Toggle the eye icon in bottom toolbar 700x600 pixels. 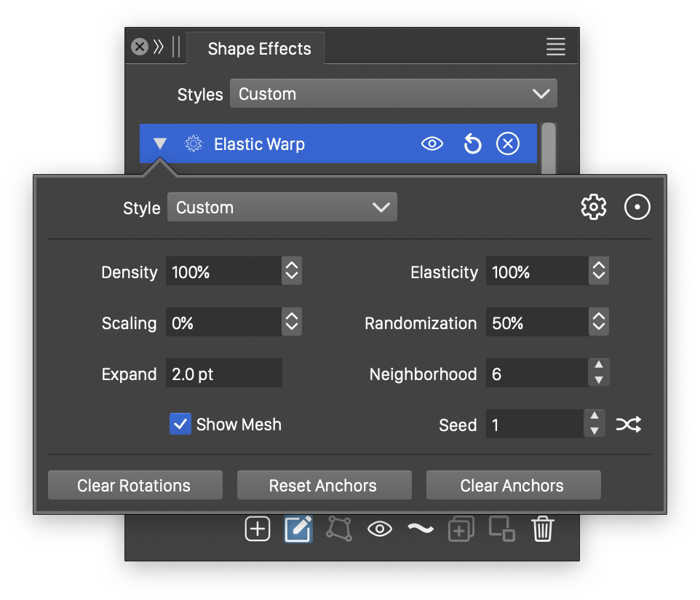380,529
